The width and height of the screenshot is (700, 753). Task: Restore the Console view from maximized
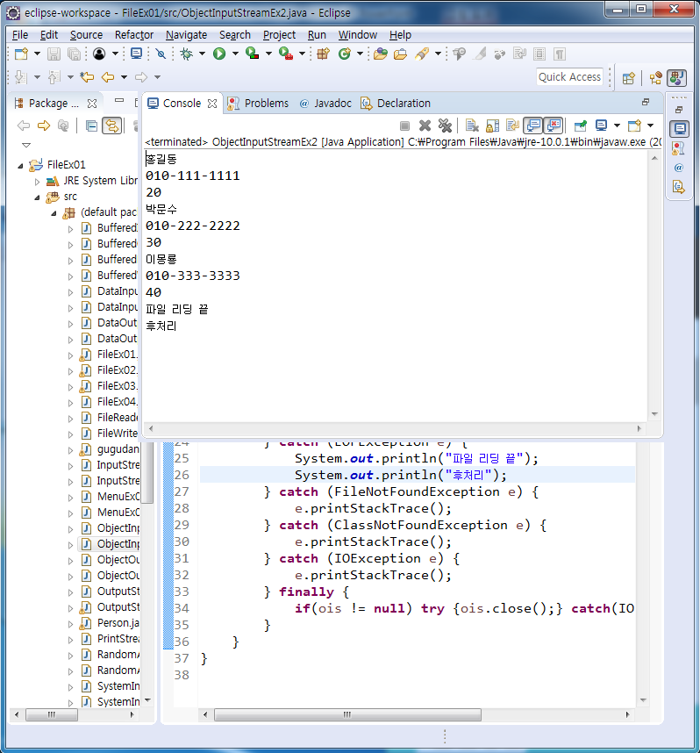646,101
